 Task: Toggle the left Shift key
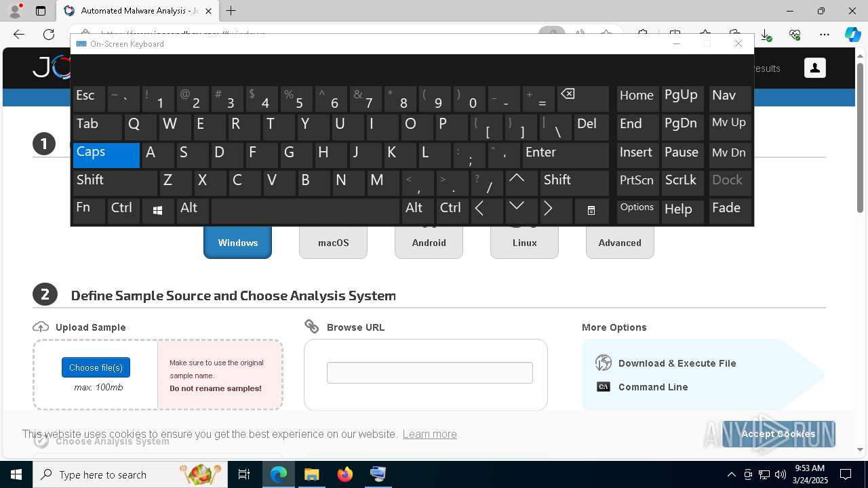tap(115, 182)
